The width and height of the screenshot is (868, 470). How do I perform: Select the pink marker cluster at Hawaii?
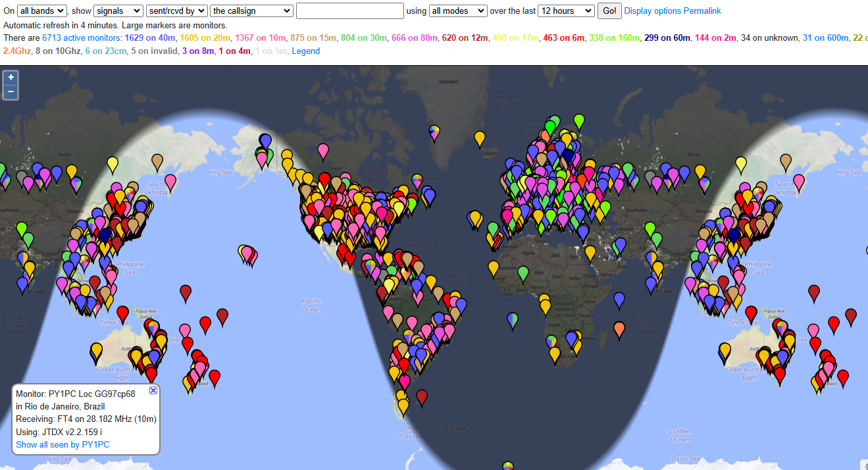coord(247,252)
